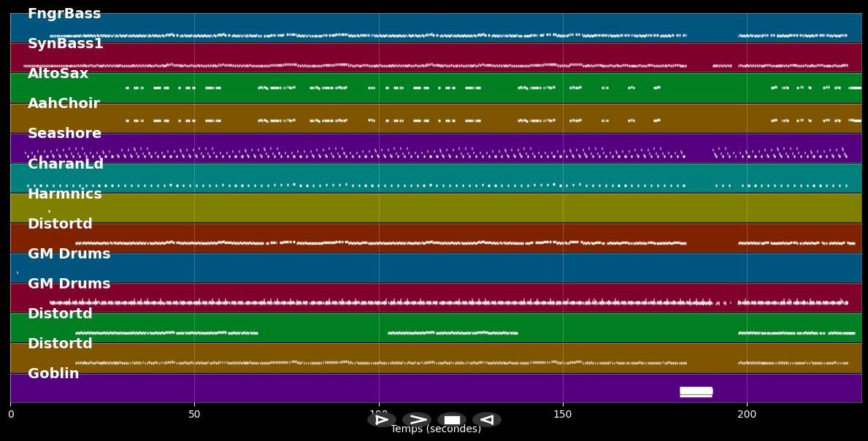Click the left-pointing triangle rewind button
Viewport: 868px width, 441px height.
point(486,420)
